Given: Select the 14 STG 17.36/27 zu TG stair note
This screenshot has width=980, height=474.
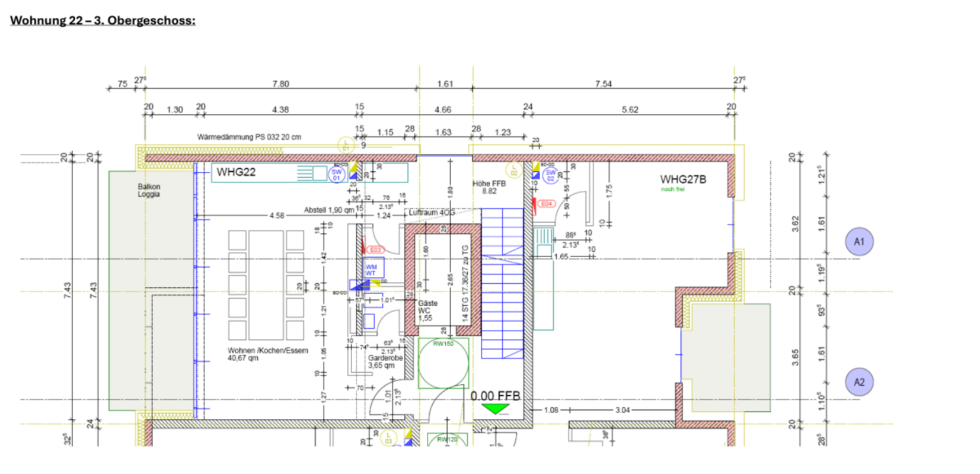Looking at the screenshot, I should tap(465, 283).
